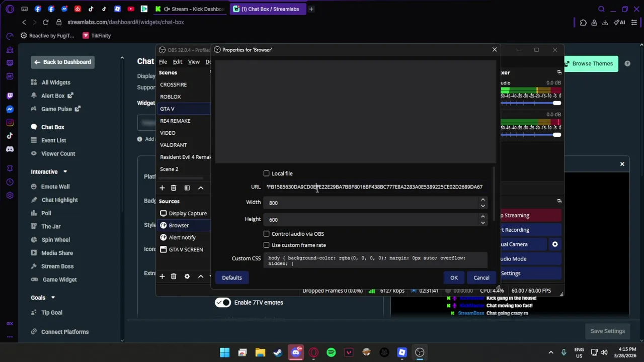Undock the OBS Controls panel
This screenshot has width=644, height=362.
point(559,201)
